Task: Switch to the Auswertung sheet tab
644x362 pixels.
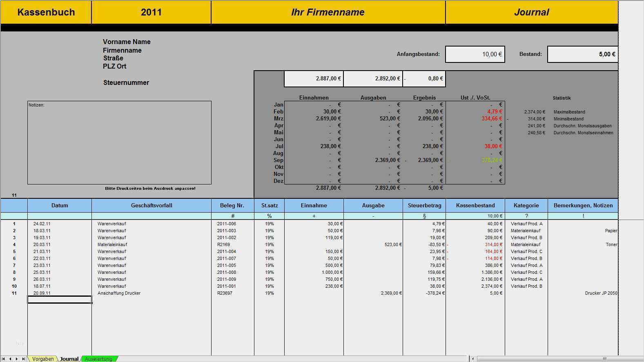Action: (x=99, y=359)
